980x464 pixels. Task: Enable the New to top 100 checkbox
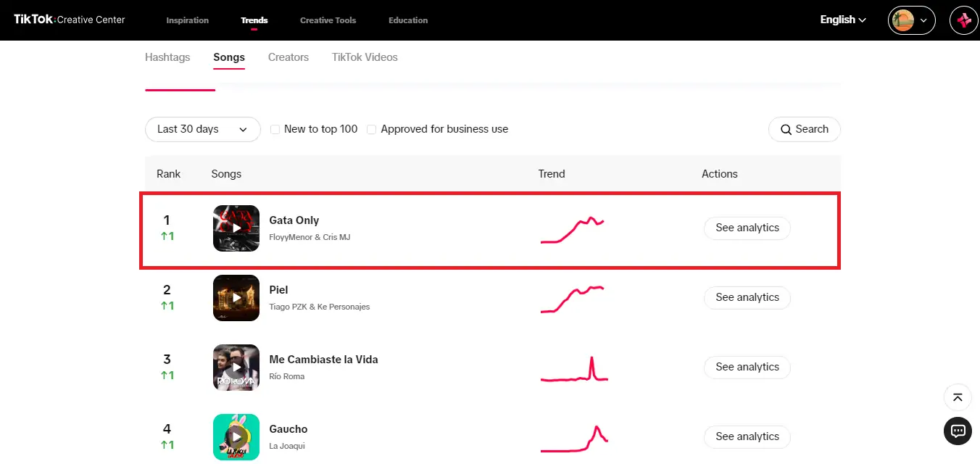click(x=275, y=130)
